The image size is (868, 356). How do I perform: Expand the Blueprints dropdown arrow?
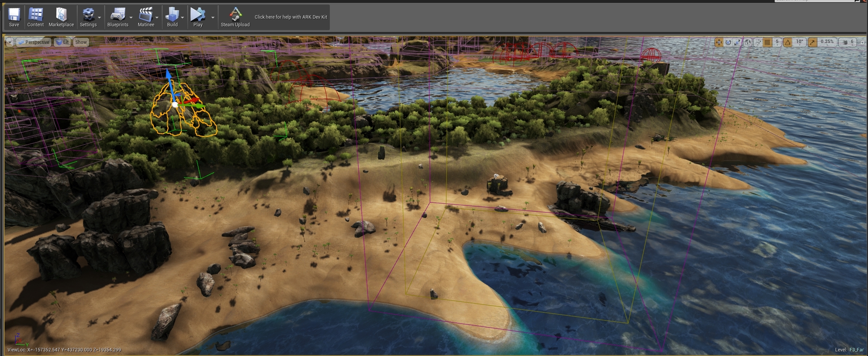pos(131,18)
